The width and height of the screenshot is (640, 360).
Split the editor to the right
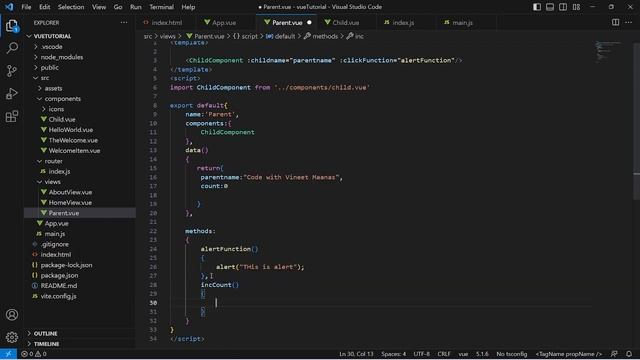[x=616, y=22]
